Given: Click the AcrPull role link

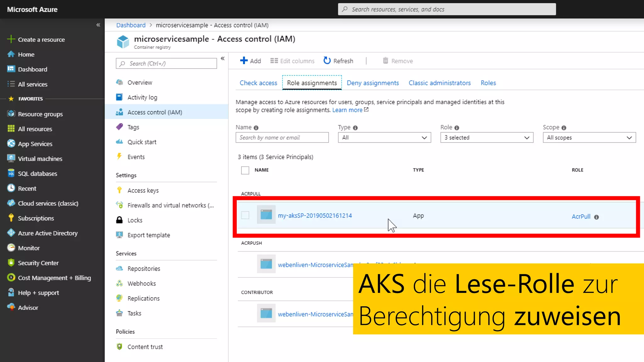Looking at the screenshot, I should 581,217.
